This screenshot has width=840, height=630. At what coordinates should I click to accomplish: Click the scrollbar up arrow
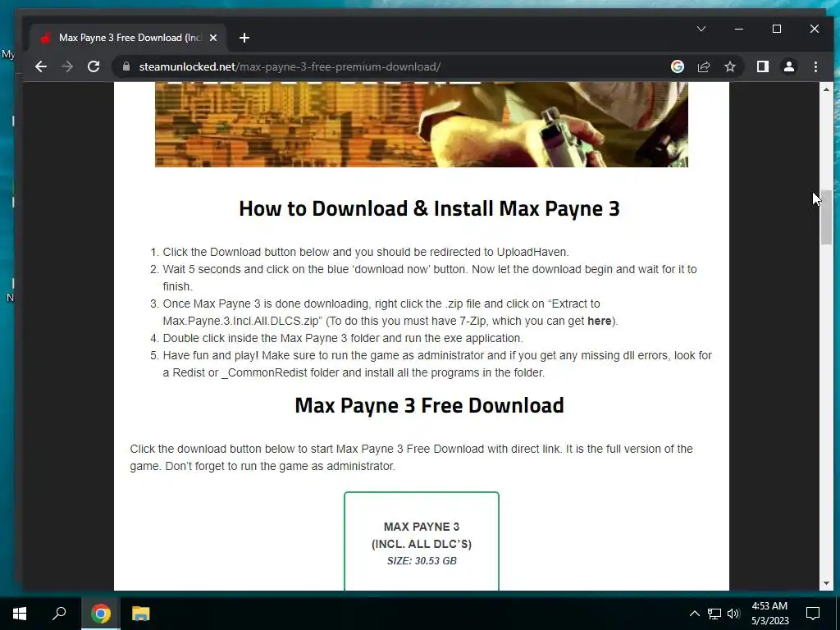point(826,89)
